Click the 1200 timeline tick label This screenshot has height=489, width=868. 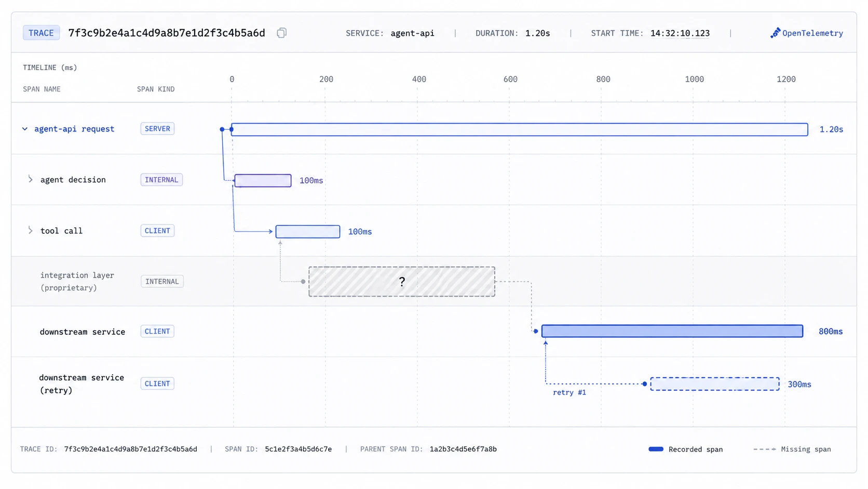pyautogui.click(x=786, y=79)
